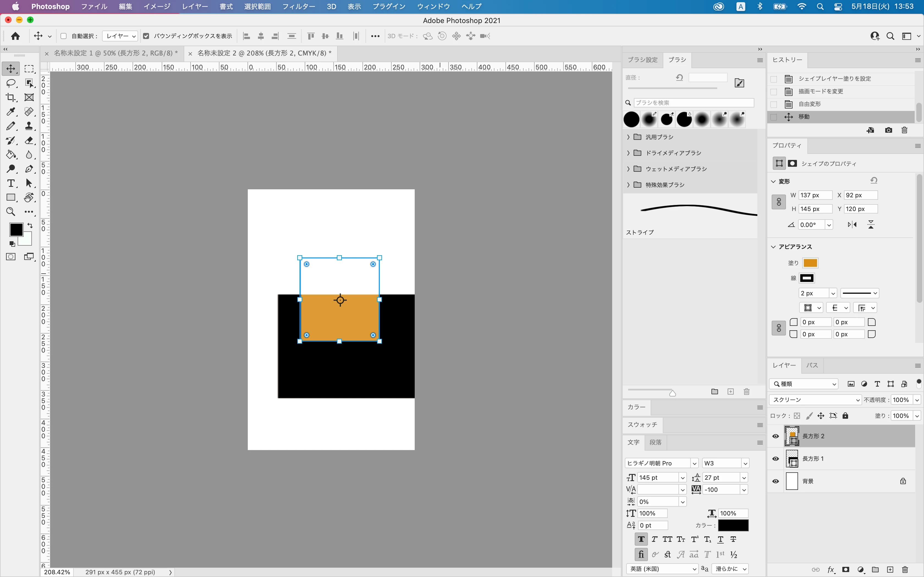924x577 pixels.
Task: Open the フィルター menu
Action: point(299,7)
